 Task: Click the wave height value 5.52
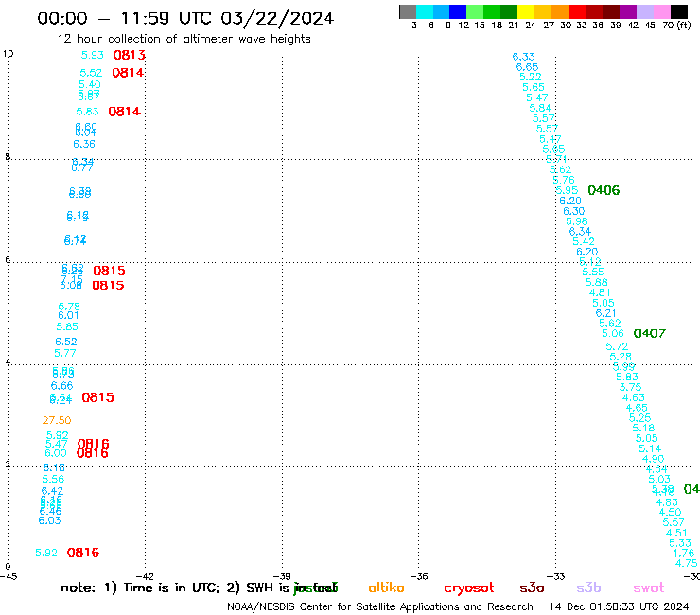click(91, 73)
